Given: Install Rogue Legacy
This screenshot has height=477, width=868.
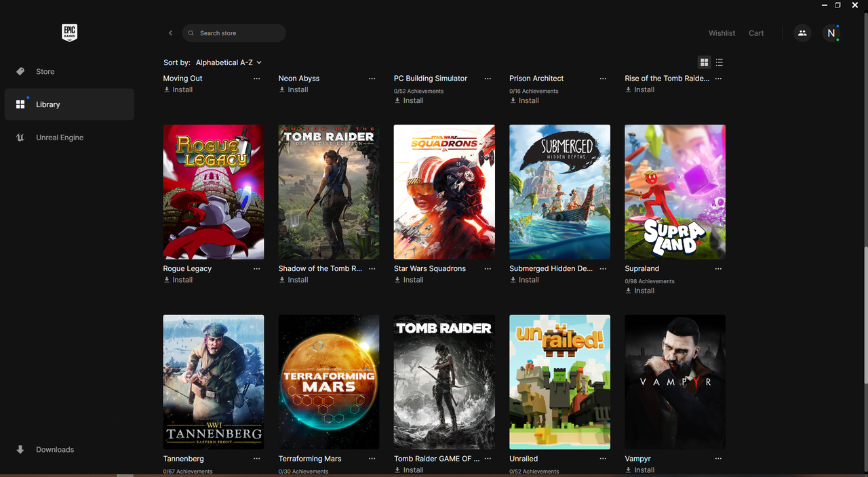Looking at the screenshot, I should tap(178, 280).
